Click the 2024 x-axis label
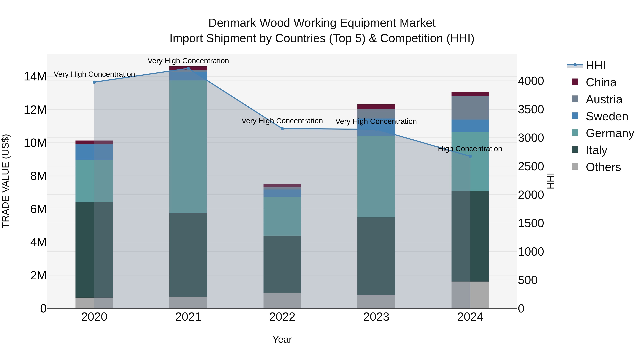This screenshot has height=362, width=644. 470,317
